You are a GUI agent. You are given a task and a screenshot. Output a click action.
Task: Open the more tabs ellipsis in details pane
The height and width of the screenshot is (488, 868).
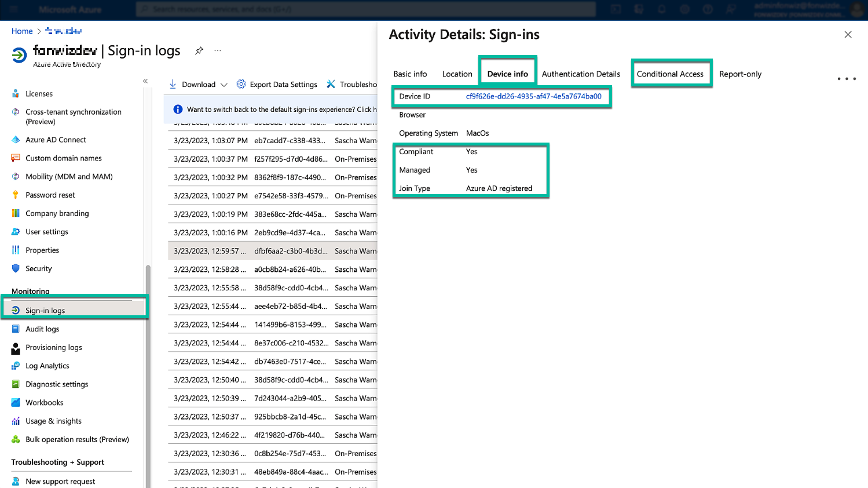point(846,79)
